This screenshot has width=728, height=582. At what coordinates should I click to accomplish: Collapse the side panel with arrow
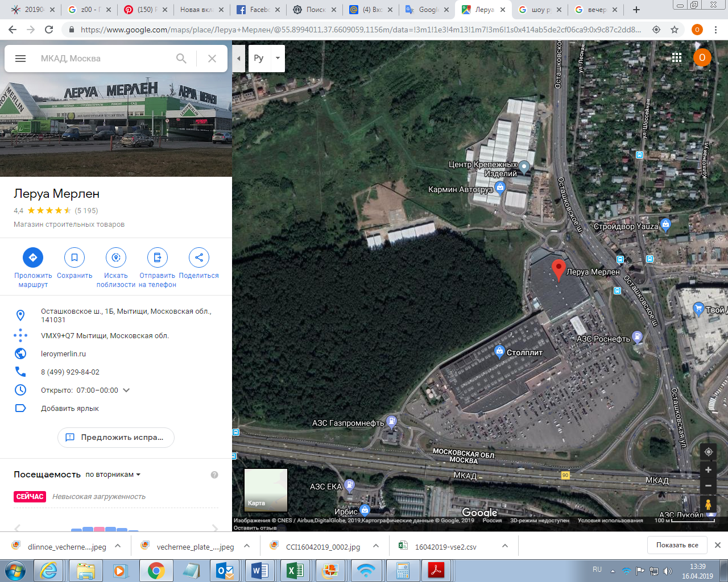tap(239, 59)
